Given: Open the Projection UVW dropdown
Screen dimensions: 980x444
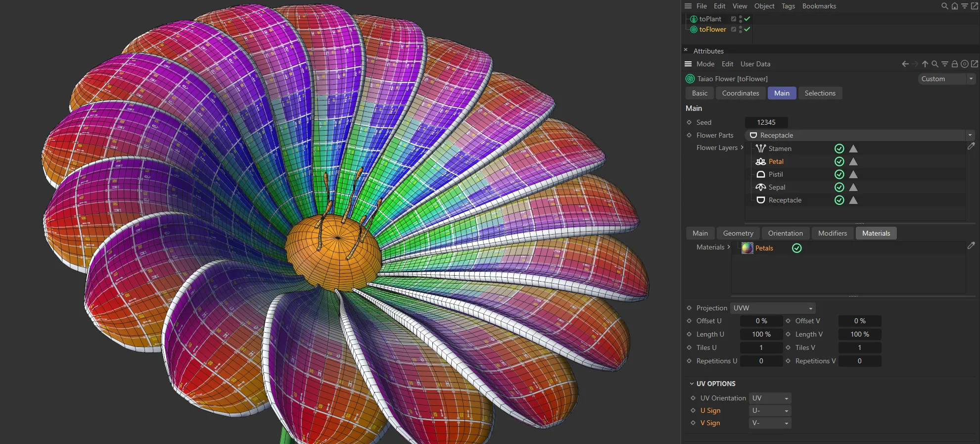Looking at the screenshot, I should [x=773, y=308].
